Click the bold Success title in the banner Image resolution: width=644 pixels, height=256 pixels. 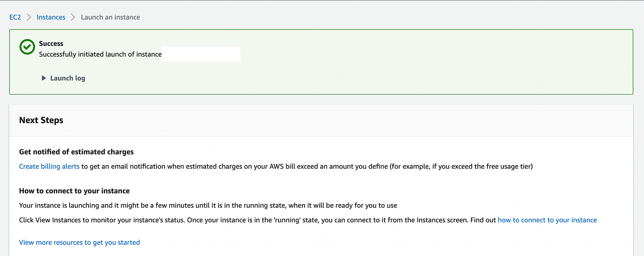(x=51, y=43)
